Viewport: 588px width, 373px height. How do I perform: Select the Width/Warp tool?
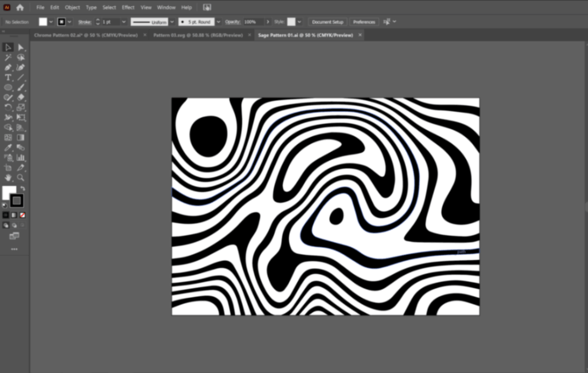tap(8, 117)
